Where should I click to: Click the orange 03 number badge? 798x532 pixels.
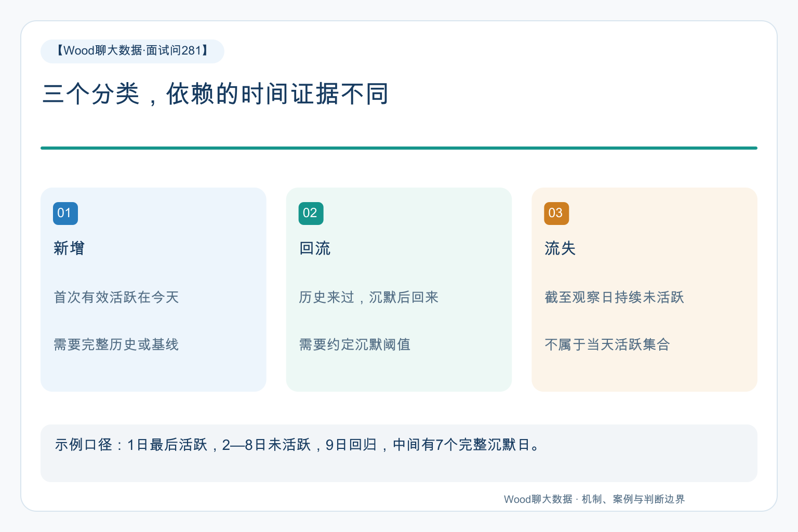point(556,214)
